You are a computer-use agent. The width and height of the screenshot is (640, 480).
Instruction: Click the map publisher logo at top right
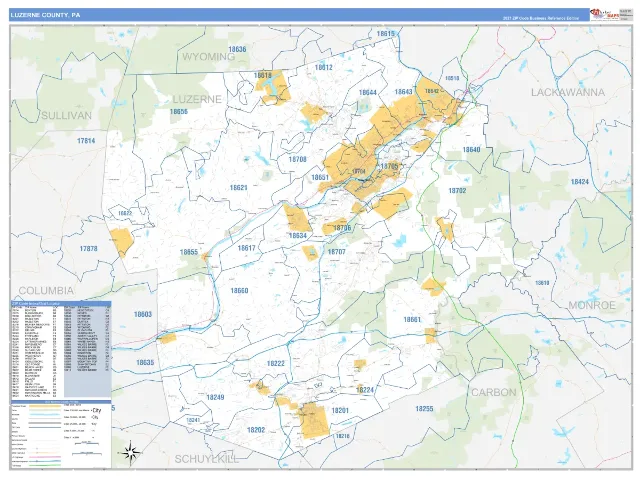click(603, 15)
